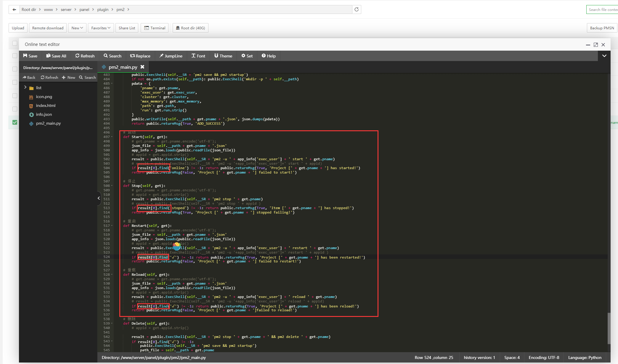618x364 pixels.
Task: Check the second file list checkbox
Action: tap(15, 56)
